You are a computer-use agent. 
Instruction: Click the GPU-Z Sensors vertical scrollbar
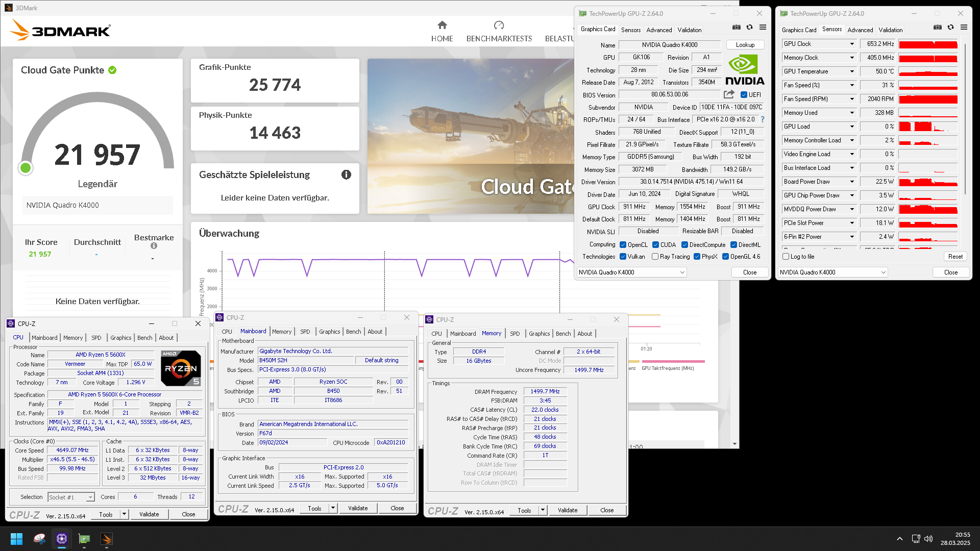point(965,120)
